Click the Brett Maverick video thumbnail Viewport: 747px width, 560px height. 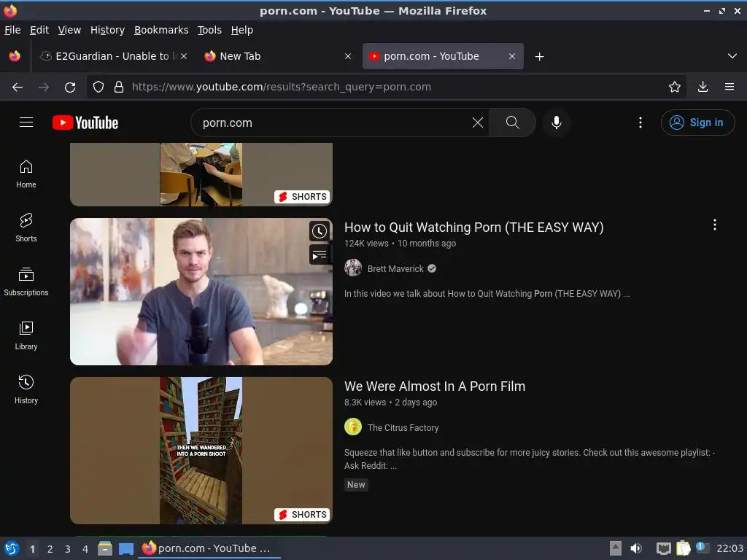201,292
